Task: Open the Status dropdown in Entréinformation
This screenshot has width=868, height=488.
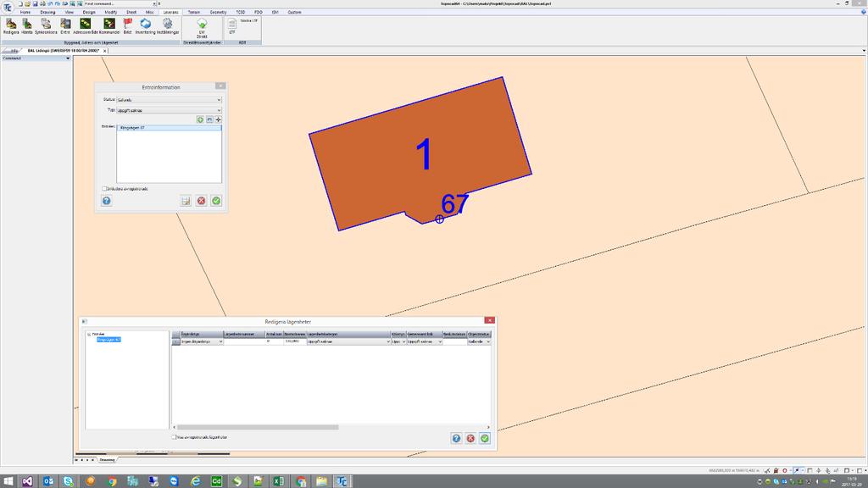Action: (169, 100)
